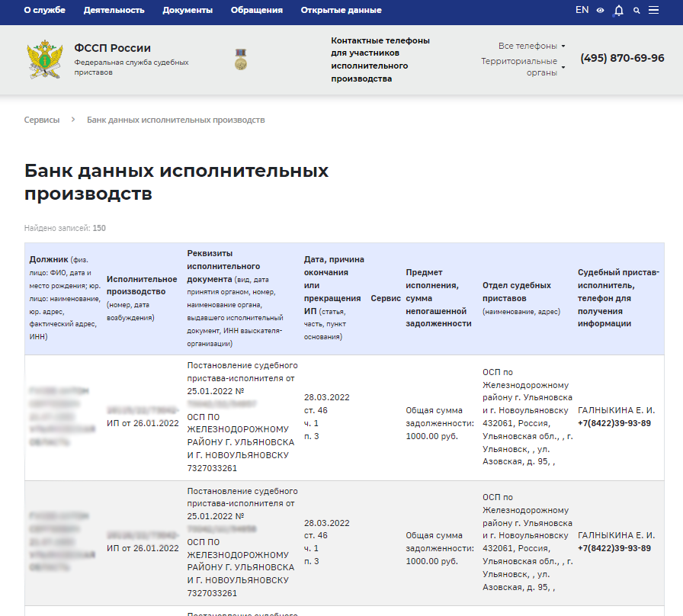Expand the 'Все телефоны' dropdown
The height and width of the screenshot is (616, 683).
pyautogui.click(x=531, y=46)
